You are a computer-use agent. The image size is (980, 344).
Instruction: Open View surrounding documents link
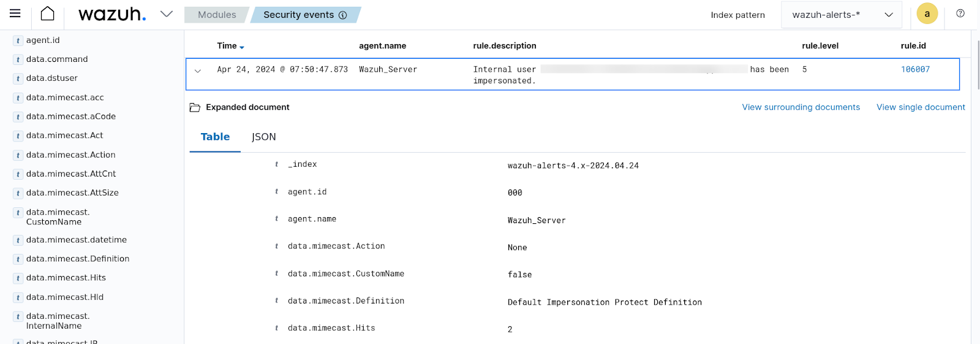801,107
